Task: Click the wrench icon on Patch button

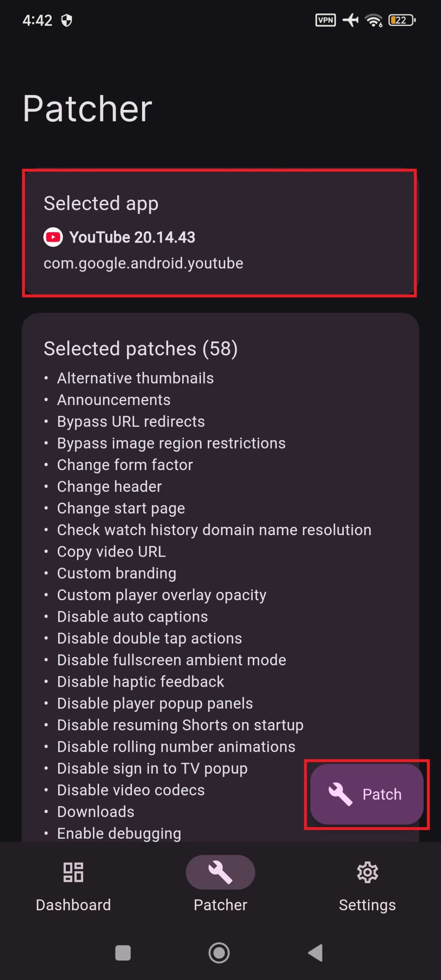Action: pyautogui.click(x=340, y=794)
